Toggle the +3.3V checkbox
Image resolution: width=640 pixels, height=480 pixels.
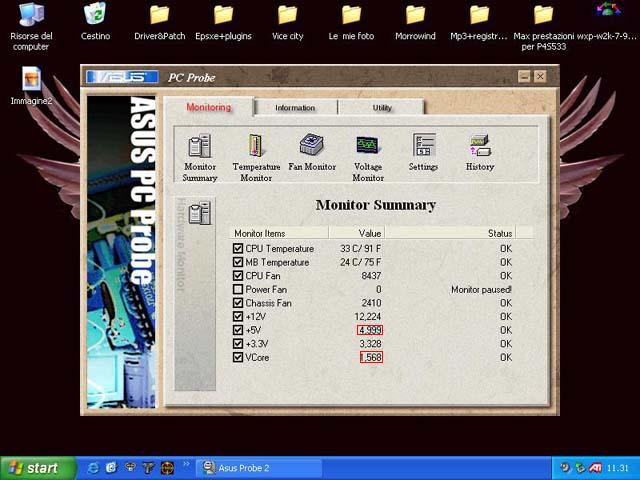pyautogui.click(x=238, y=343)
